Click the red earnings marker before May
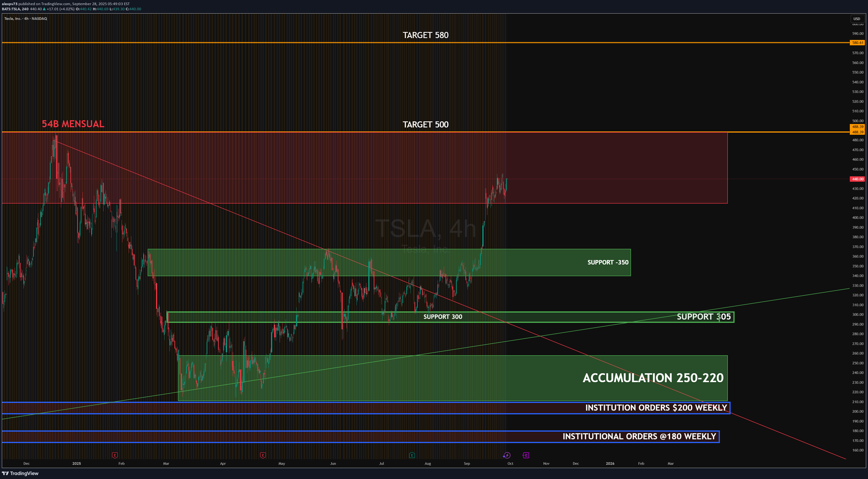Viewport: 868px width, 479px height. tap(263, 455)
